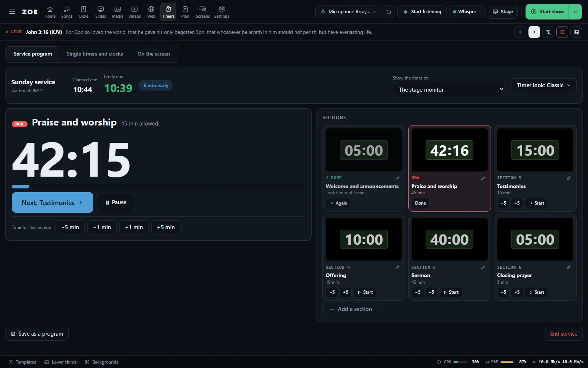Image resolution: width=588 pixels, height=368 pixels.
Task: Go to the previous verse with the left chevron
Action: pos(520,32)
